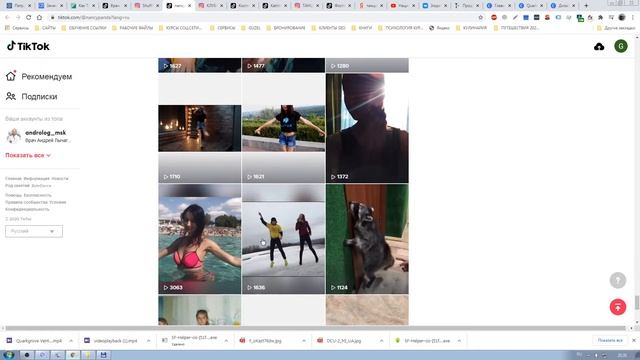
Task: Open video with 1710 views
Action: pos(200,128)
